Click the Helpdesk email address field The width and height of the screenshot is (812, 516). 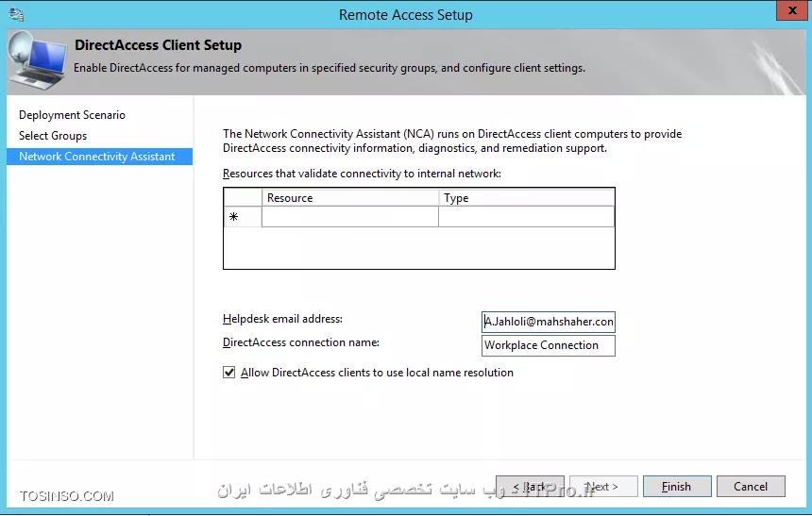[549, 322]
